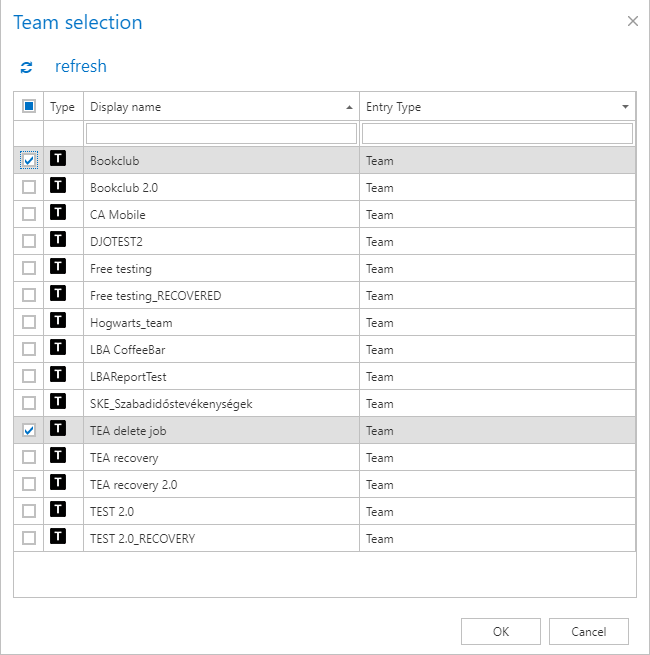Click the team icon beside Bookclub 2.0
Screen dimensions: 650x655
point(58,186)
